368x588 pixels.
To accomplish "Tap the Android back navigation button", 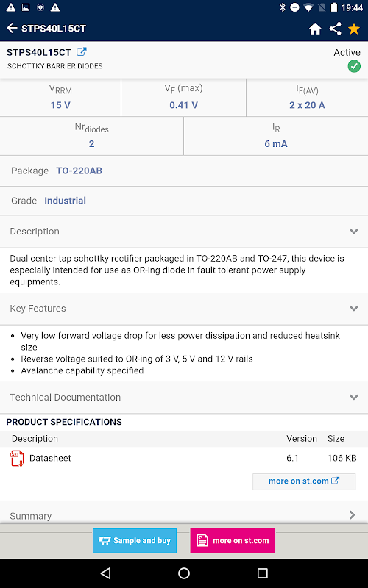I will click(105, 573).
